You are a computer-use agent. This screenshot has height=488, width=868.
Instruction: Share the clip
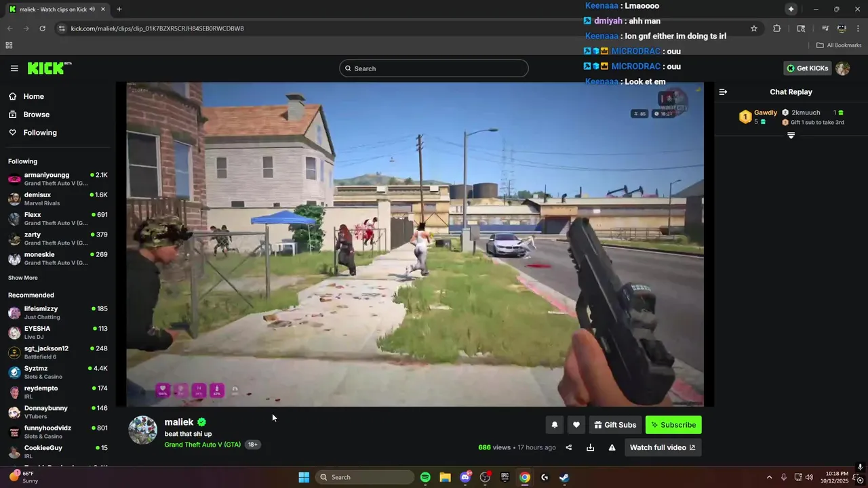coord(569,447)
